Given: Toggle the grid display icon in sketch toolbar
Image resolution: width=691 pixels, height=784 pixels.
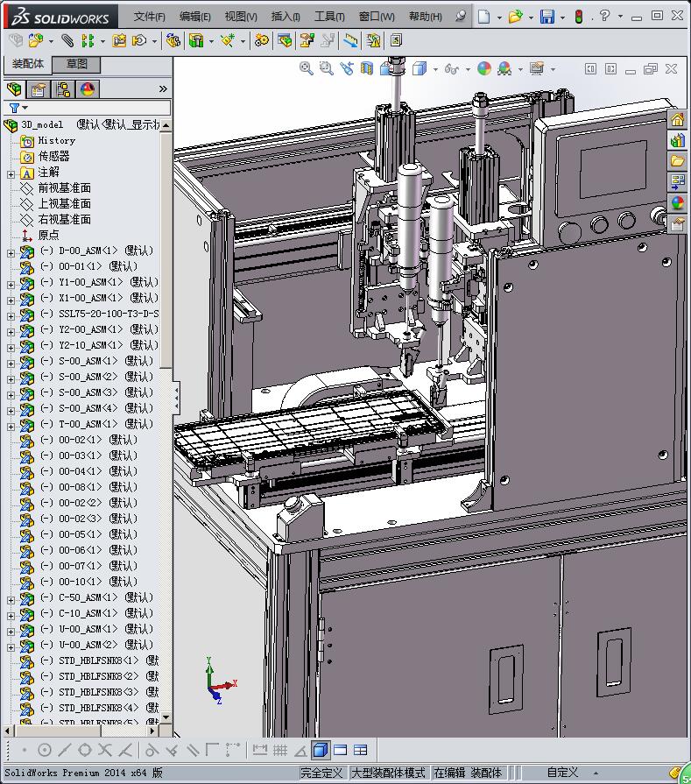Looking at the screenshot, I should [x=280, y=750].
